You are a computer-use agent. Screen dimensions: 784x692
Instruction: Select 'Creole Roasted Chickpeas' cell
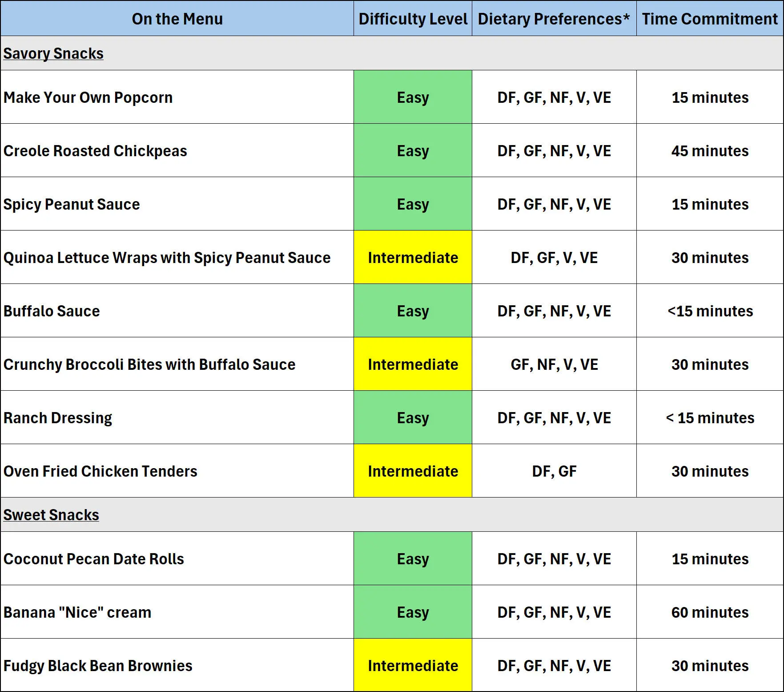click(177, 150)
